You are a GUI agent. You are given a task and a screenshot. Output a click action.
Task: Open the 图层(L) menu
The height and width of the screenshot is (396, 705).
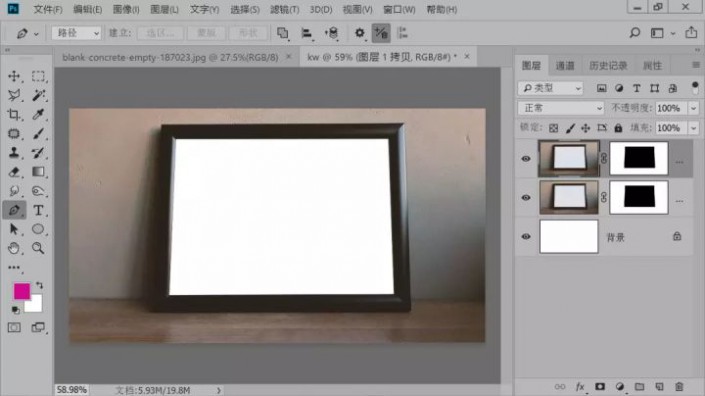(164, 9)
